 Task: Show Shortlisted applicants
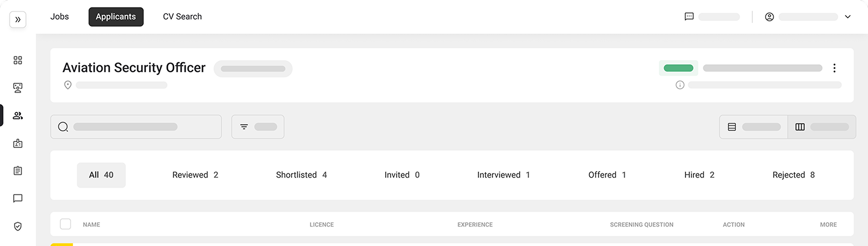[x=301, y=175]
